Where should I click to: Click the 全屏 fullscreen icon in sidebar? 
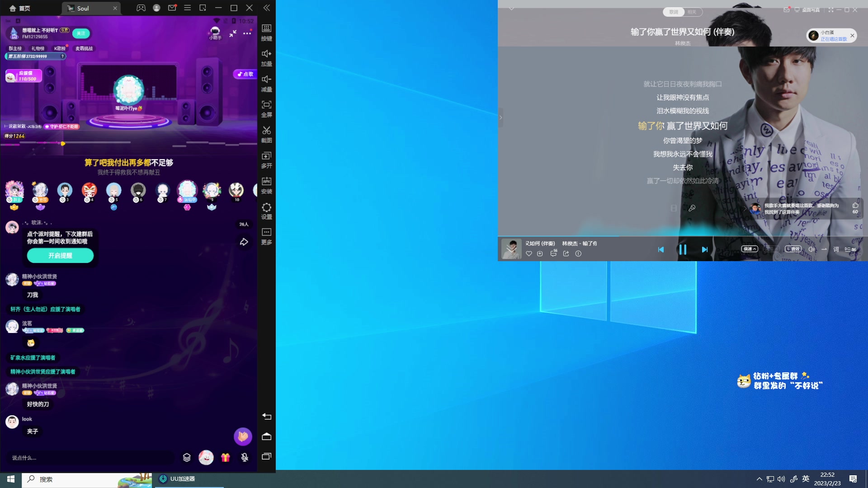click(x=266, y=105)
